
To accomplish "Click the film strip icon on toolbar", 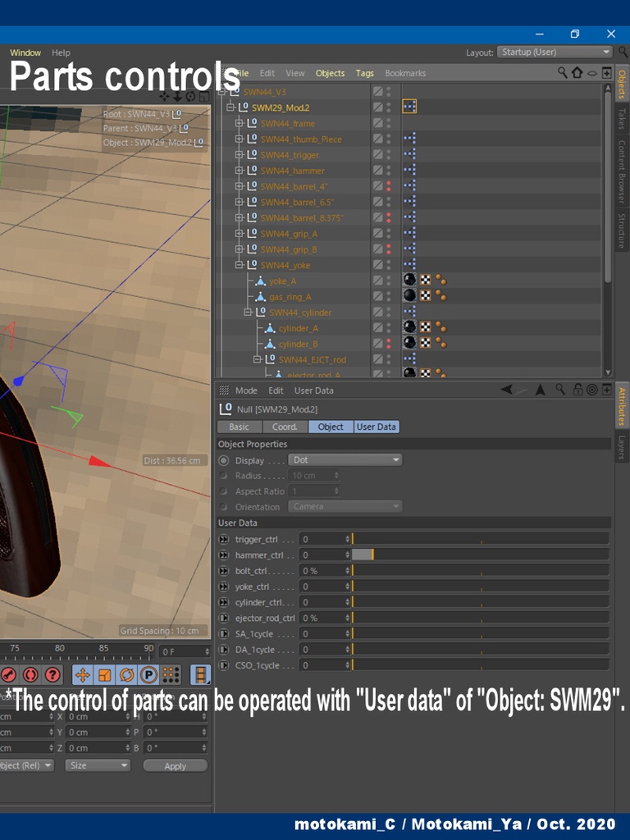I will pyautogui.click(x=200, y=675).
